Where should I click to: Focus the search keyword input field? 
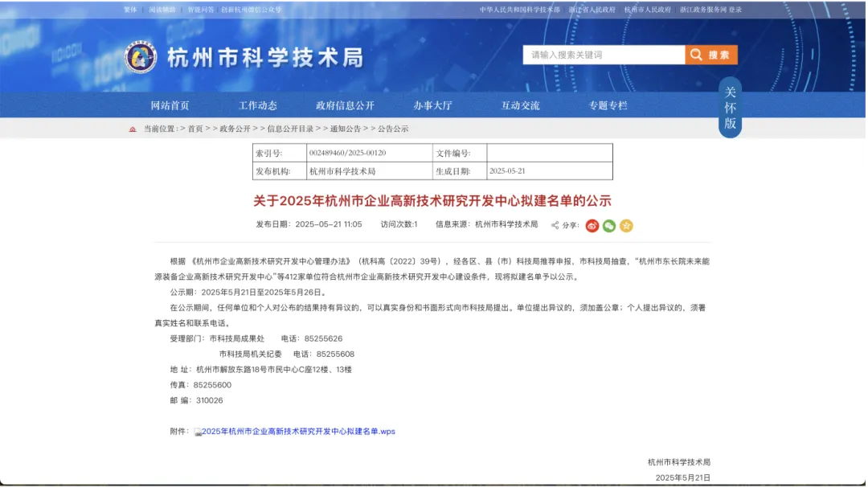604,55
